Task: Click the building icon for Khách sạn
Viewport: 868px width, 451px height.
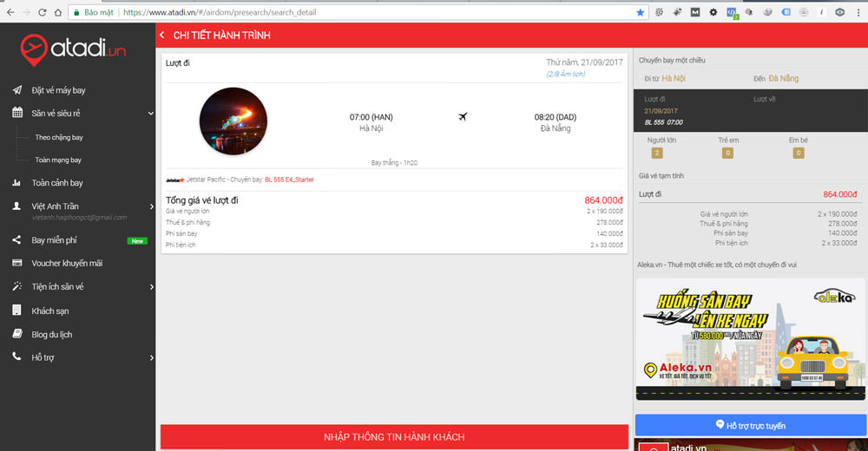Action: (16, 310)
